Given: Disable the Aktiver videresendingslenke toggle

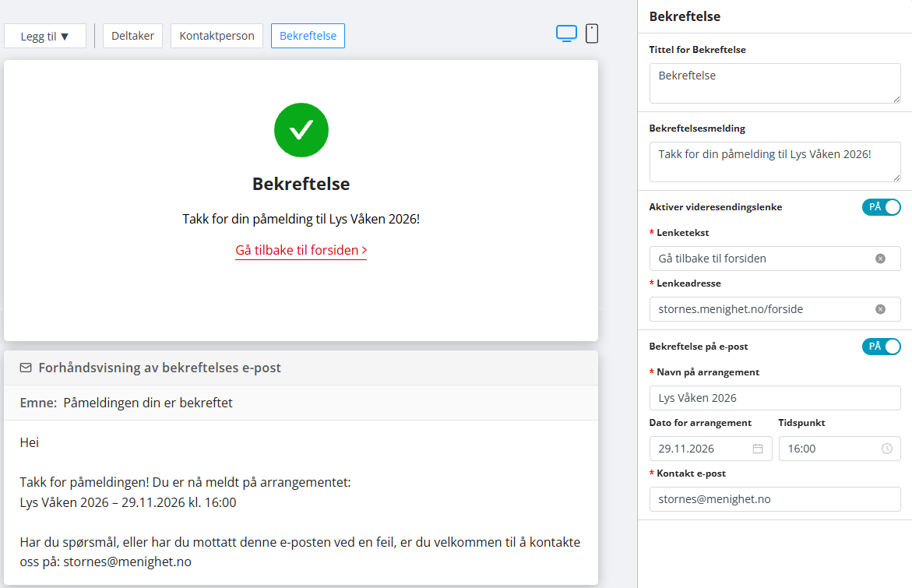Looking at the screenshot, I should pos(881,207).
